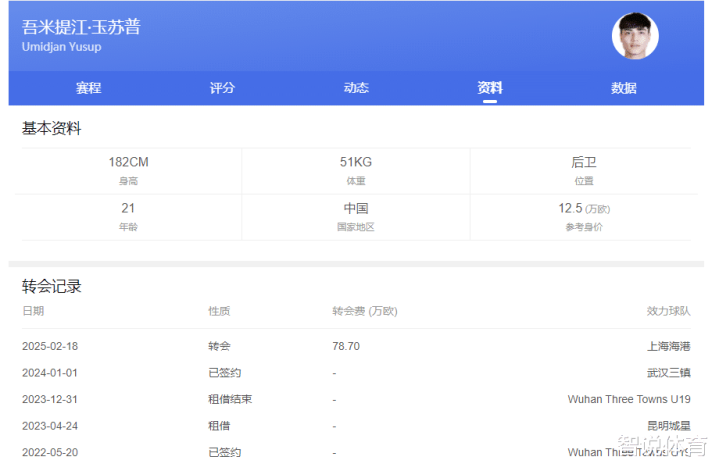This screenshot has height=471, width=719.
Task: Click 已签约 in the 2022-05-20 row
Action: coord(225,452)
